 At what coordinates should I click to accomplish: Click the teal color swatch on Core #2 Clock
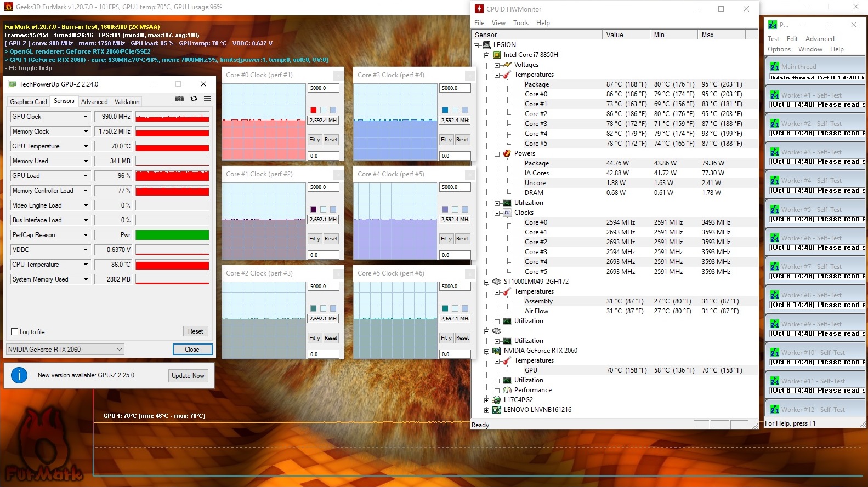[314, 308]
